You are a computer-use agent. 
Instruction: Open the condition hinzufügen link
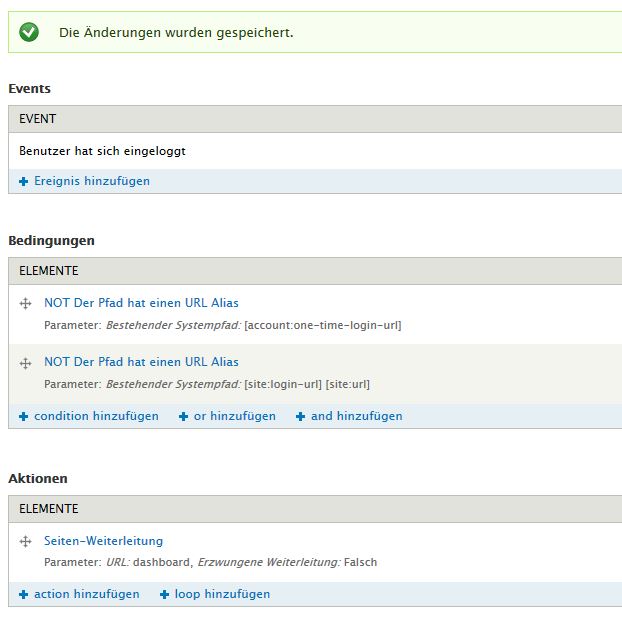click(x=96, y=416)
